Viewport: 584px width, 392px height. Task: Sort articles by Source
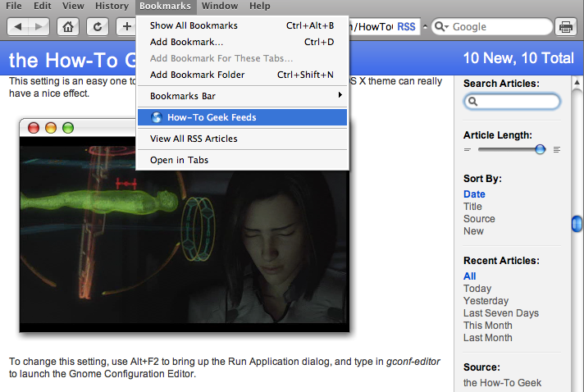479,218
